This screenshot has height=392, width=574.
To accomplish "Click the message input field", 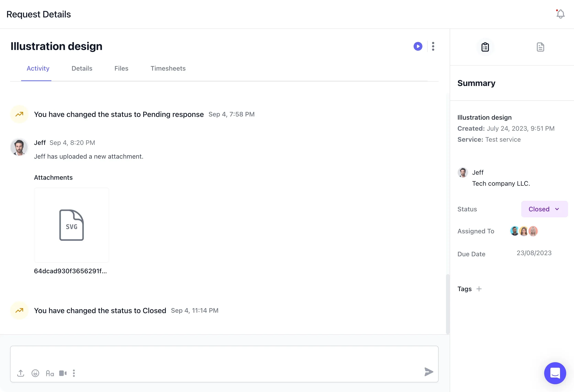I will click(224, 357).
